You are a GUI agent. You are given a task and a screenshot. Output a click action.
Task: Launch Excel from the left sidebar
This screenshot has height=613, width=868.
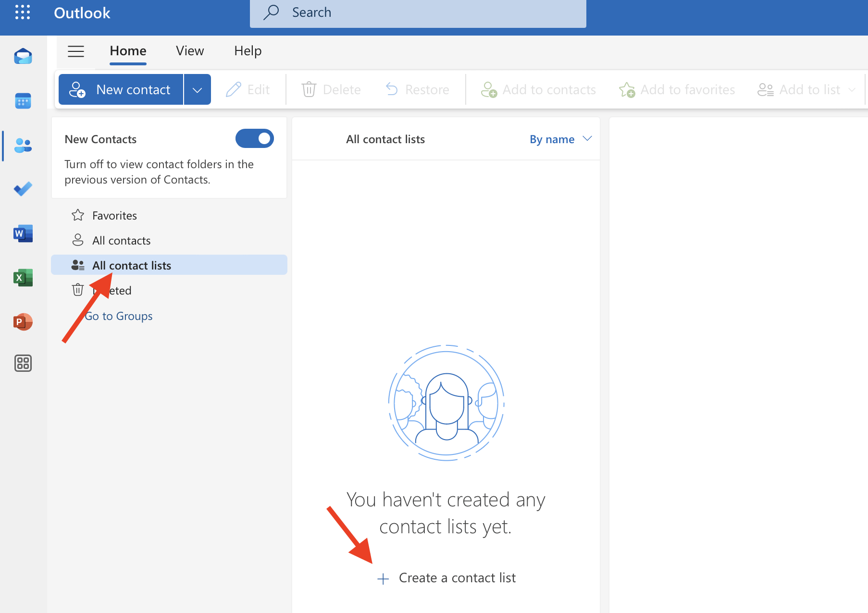click(x=23, y=277)
